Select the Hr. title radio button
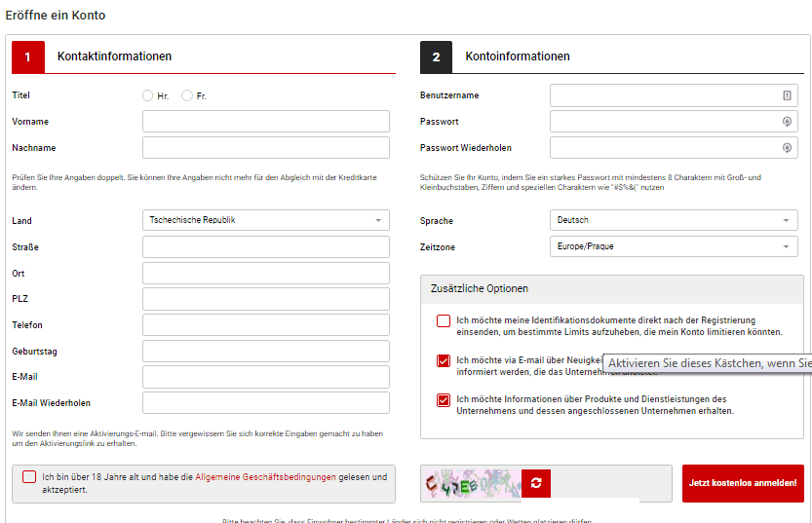The height and width of the screenshot is (523, 812). (x=147, y=95)
